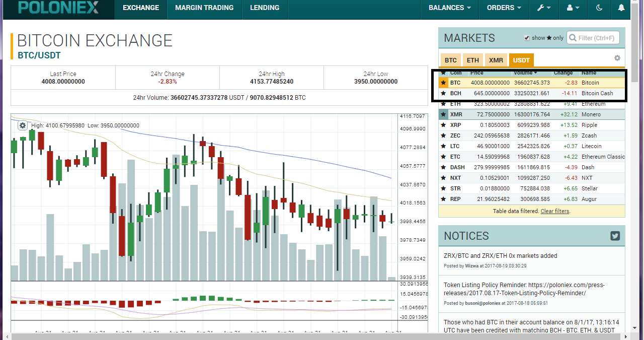
Task: Click the 24hr Change value -2.83%
Action: [x=168, y=82]
